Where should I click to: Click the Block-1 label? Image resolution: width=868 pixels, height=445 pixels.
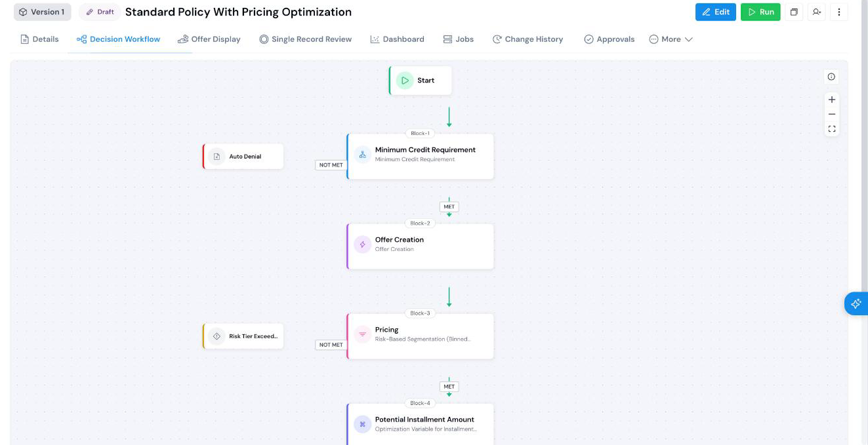pos(420,134)
